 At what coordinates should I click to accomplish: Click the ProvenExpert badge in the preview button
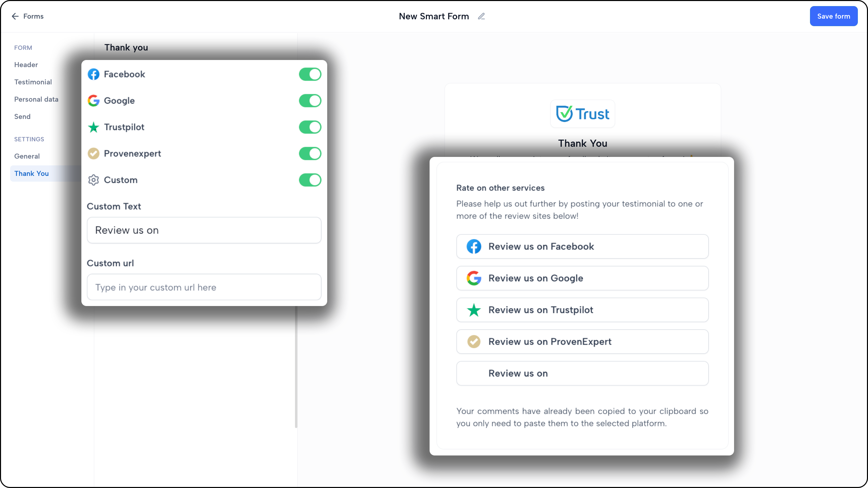474,342
